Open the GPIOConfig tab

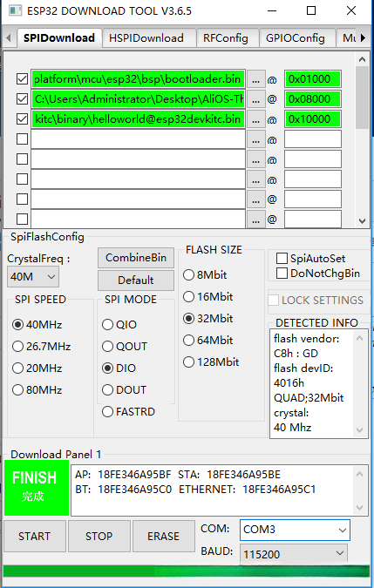tap(296, 38)
